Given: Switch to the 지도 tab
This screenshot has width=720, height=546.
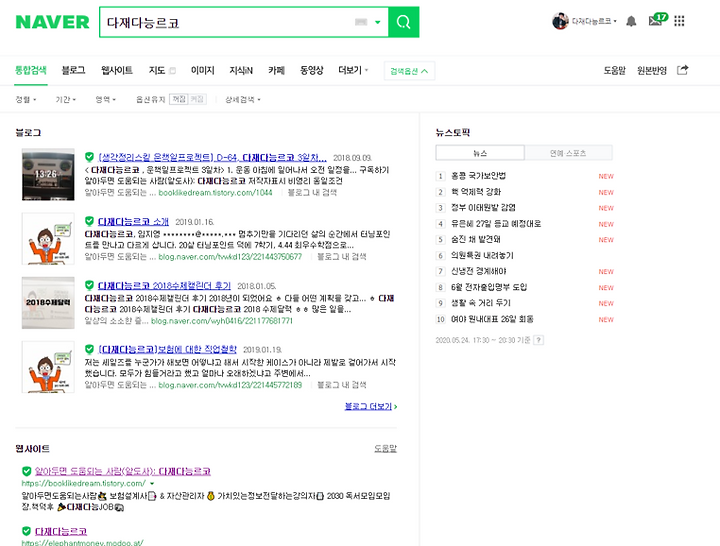Looking at the screenshot, I should click(157, 70).
